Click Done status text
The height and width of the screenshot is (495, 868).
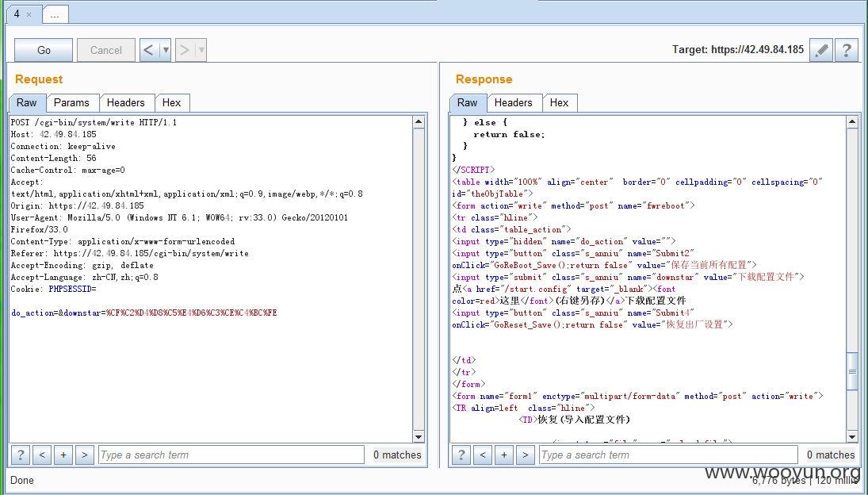click(x=22, y=480)
